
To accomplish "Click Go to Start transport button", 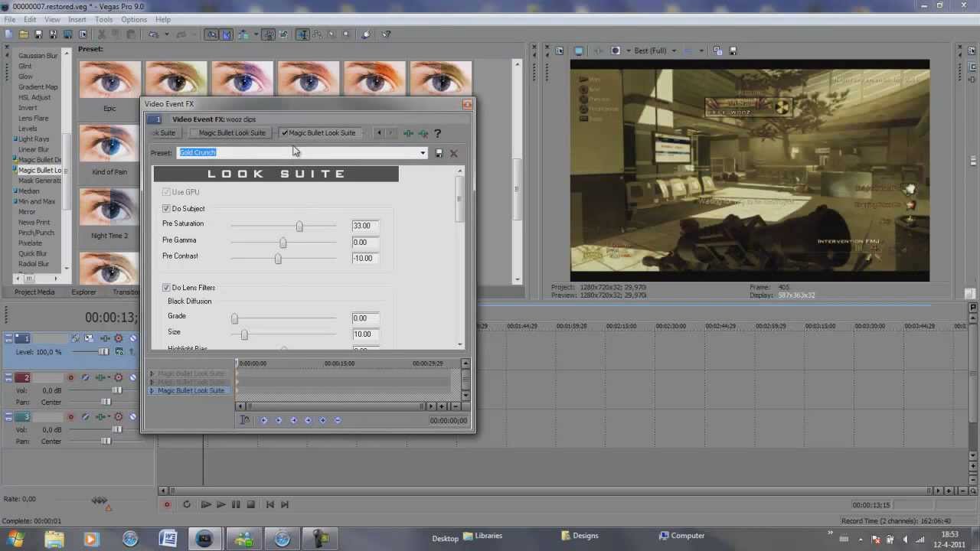I will pyautogui.click(x=269, y=504).
